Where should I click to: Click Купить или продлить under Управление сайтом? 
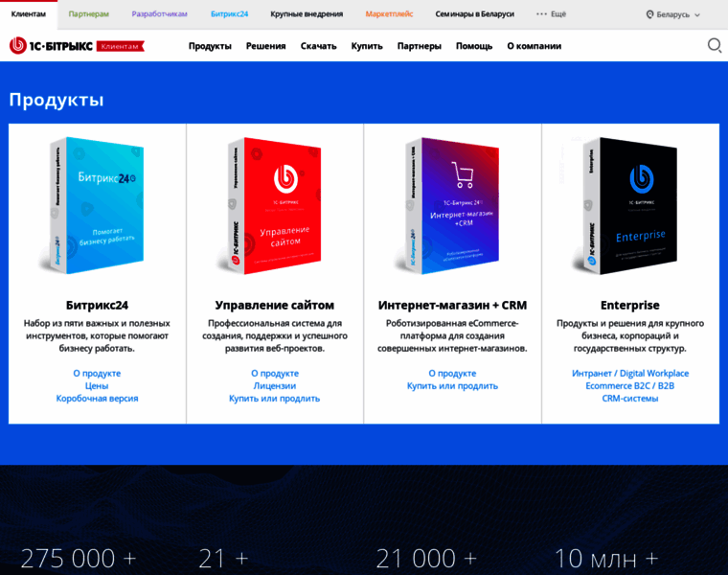pos(274,398)
